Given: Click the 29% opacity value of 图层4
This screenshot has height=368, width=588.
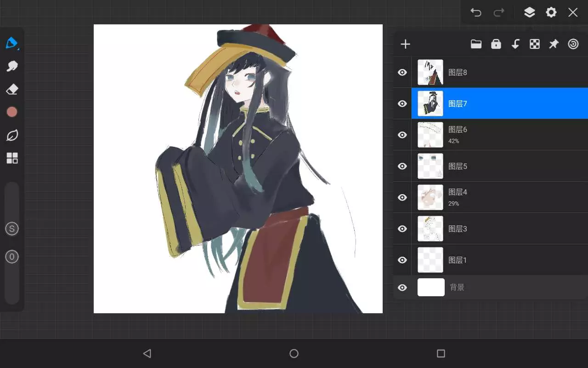Looking at the screenshot, I should point(454,204).
